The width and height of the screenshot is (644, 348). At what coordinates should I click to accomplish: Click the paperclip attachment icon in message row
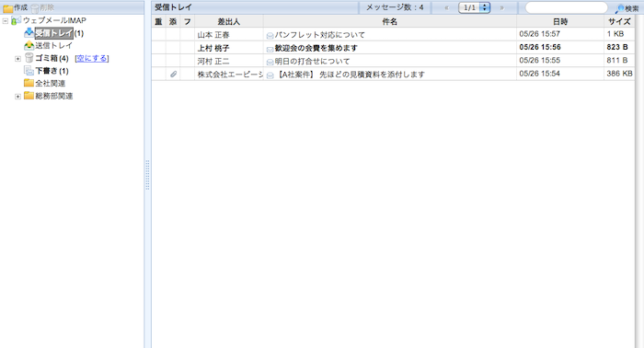tap(173, 75)
